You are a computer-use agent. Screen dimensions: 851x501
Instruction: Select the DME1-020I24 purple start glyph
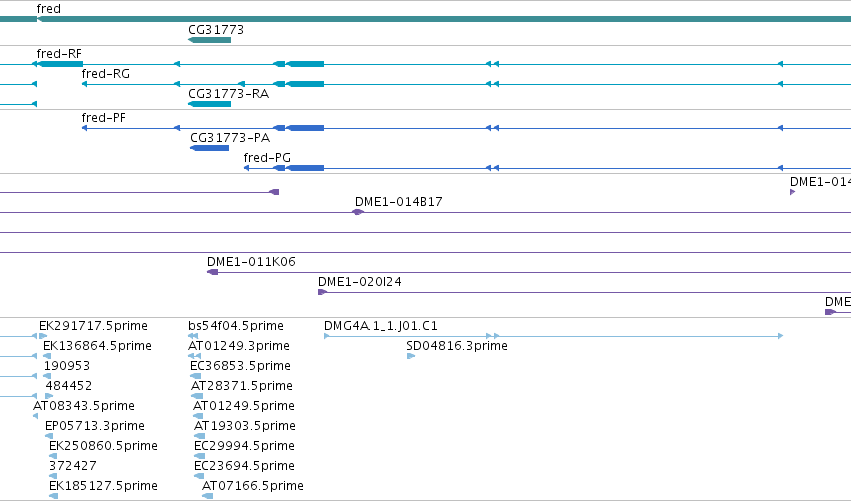pos(322,292)
